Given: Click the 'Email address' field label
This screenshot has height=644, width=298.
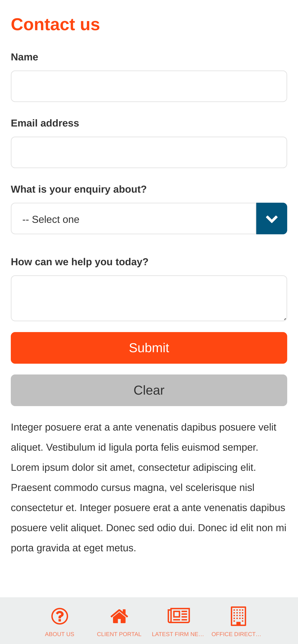Looking at the screenshot, I should click(x=45, y=123).
